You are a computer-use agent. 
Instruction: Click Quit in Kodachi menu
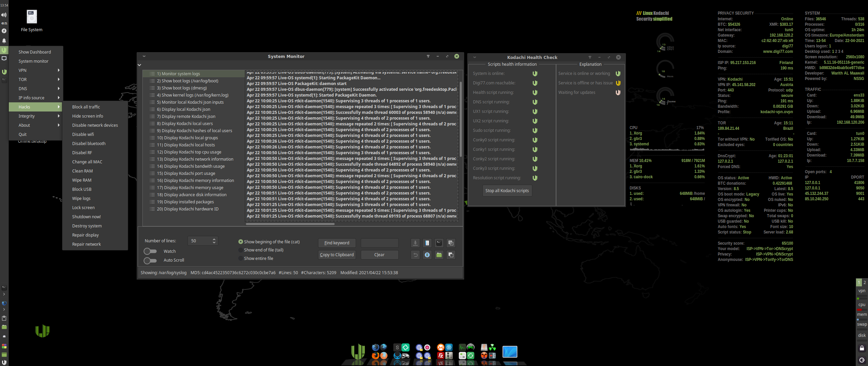pyautogui.click(x=35, y=134)
